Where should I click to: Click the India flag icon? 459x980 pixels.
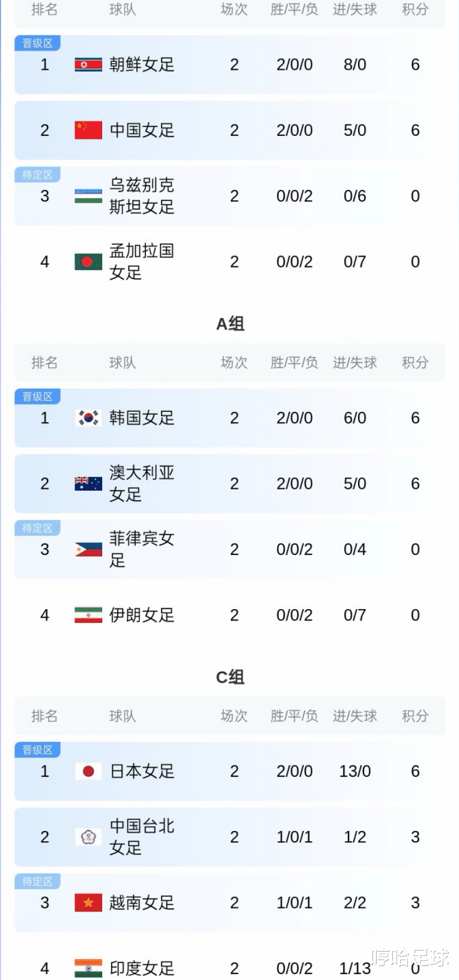pos(88,968)
